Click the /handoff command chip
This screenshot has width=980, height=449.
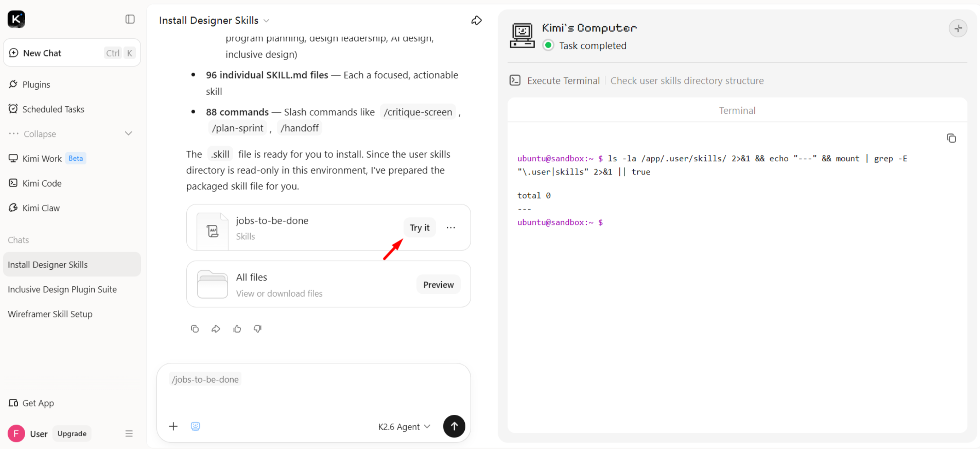(x=299, y=128)
